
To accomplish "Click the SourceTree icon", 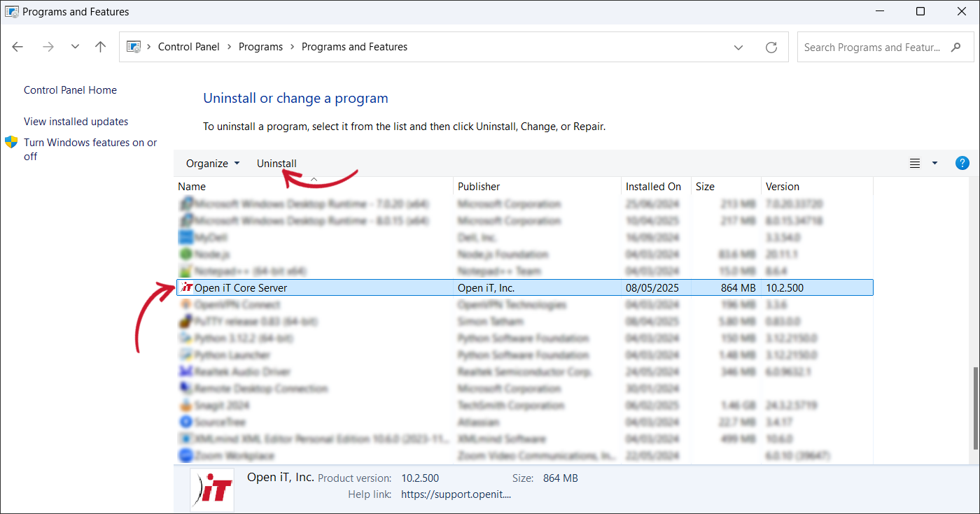I will point(185,422).
